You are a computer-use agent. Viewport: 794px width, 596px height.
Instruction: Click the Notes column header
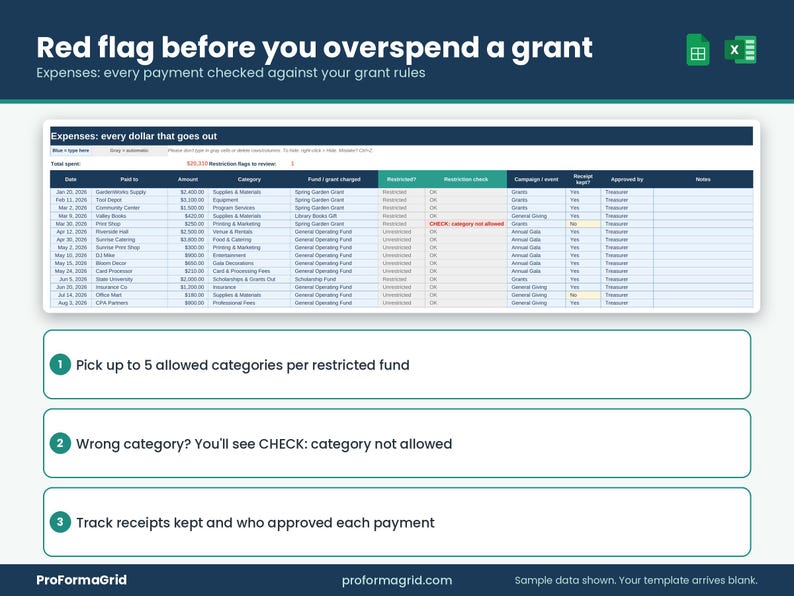pos(703,179)
